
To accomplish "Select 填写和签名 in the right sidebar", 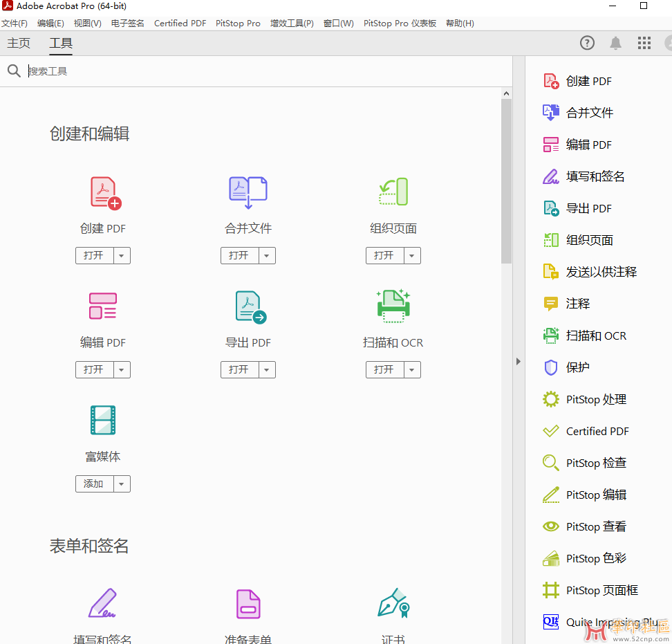I will tap(584, 176).
